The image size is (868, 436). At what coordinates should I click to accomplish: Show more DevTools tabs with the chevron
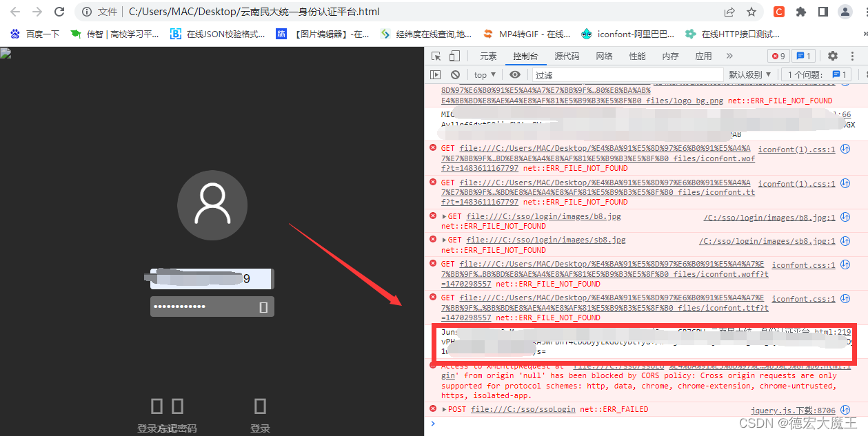(731, 56)
